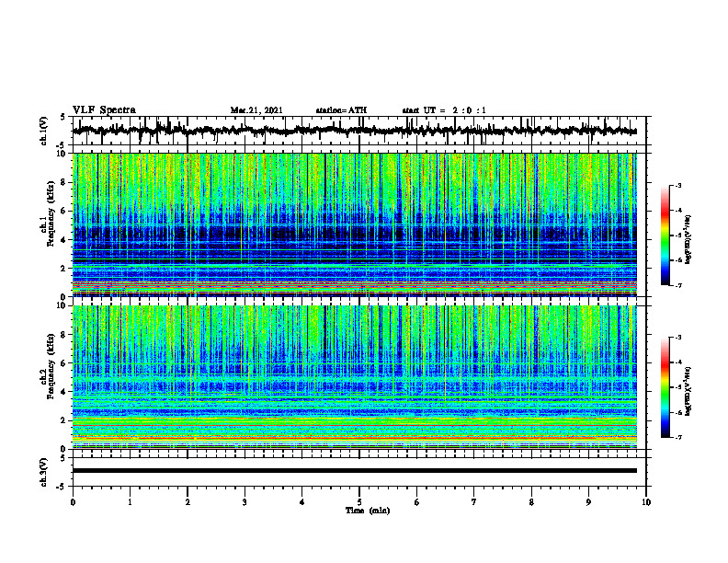Click the time axis tick label "3"
This screenshot has width=728, height=563.
coord(245,502)
